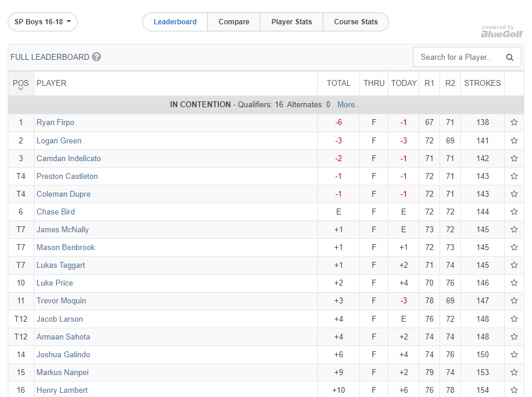Open Armaan Sahota's player page

(x=63, y=337)
